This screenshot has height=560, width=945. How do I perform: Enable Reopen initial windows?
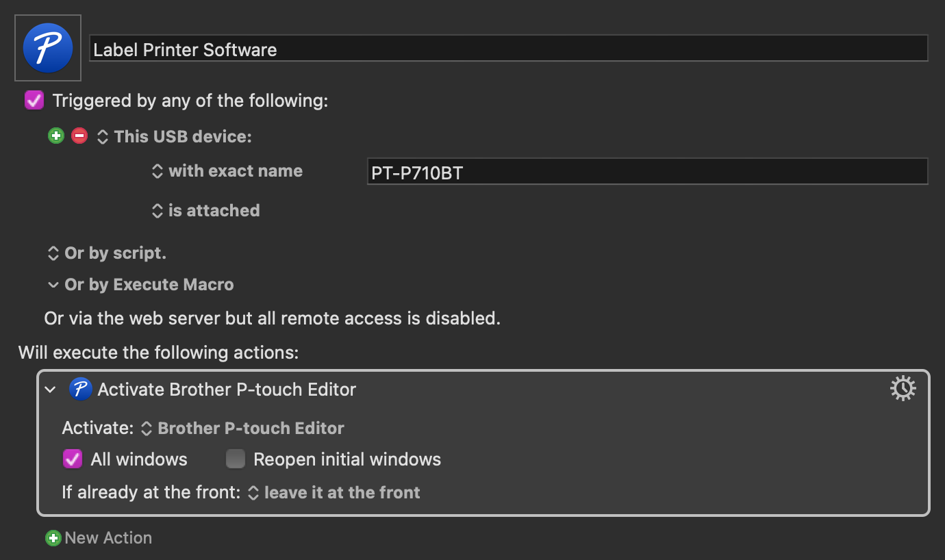pyautogui.click(x=236, y=459)
